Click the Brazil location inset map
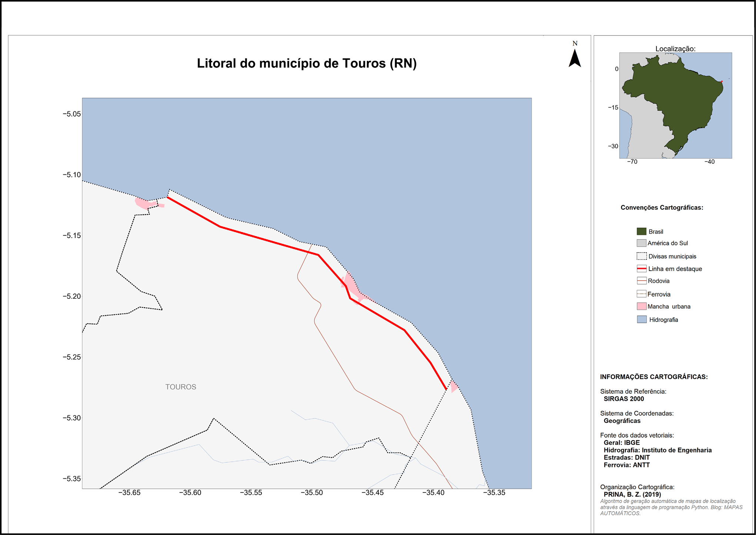Image resolution: width=756 pixels, height=535 pixels. (x=675, y=105)
